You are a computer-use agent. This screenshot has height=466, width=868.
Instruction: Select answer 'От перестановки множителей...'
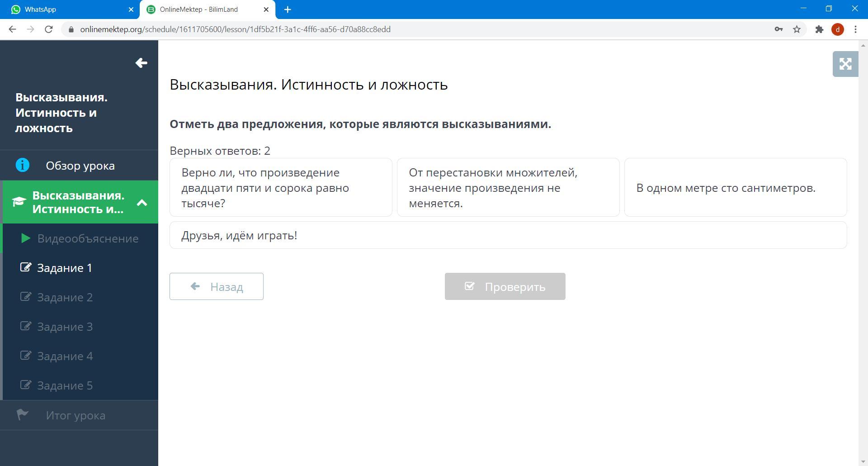(508, 187)
